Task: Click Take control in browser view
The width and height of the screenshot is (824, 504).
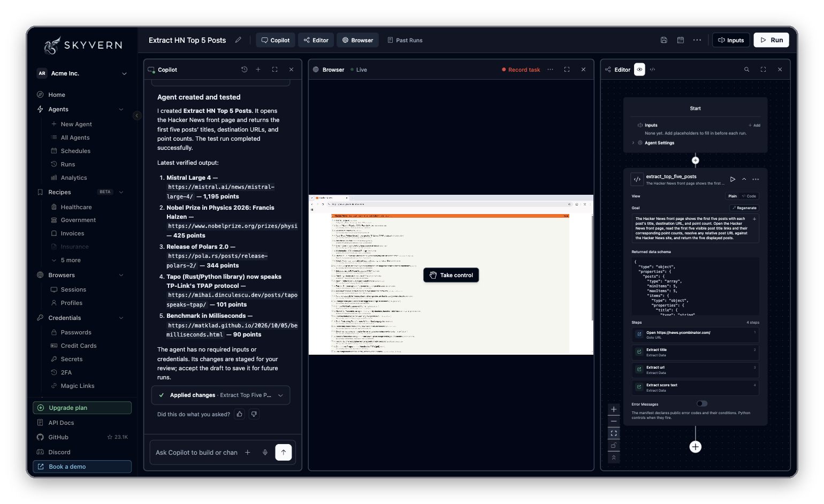Action: tap(451, 275)
